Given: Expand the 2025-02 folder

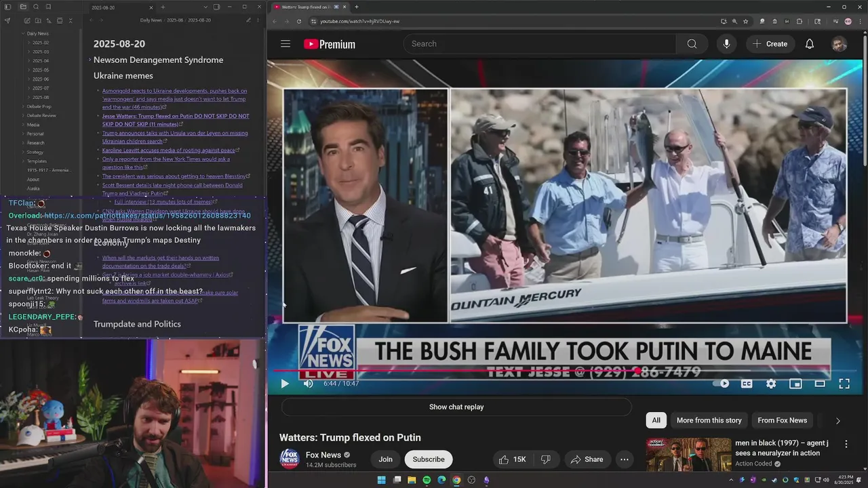Looking at the screenshot, I should tap(41, 43).
